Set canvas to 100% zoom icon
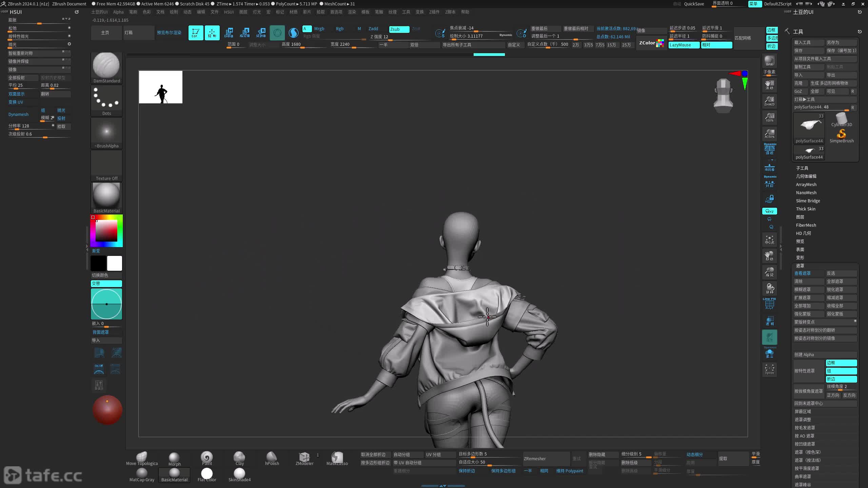This screenshot has width=868, height=488. click(769, 117)
